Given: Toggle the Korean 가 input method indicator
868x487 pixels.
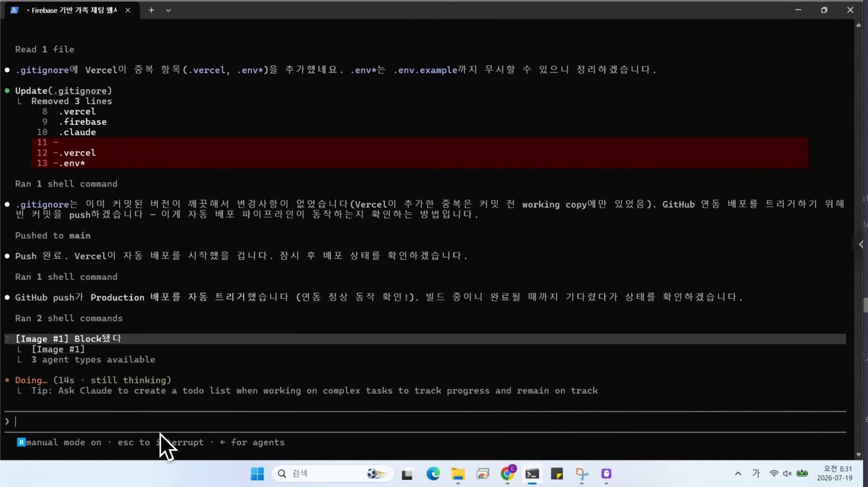Looking at the screenshot, I should 756,474.
